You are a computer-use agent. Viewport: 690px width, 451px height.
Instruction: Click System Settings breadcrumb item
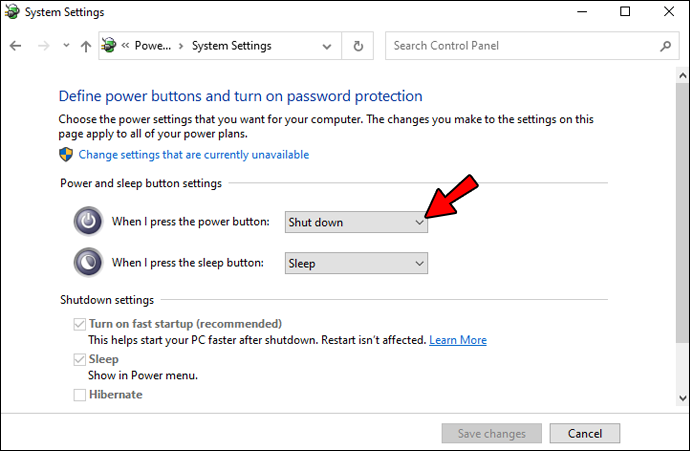pyautogui.click(x=231, y=46)
